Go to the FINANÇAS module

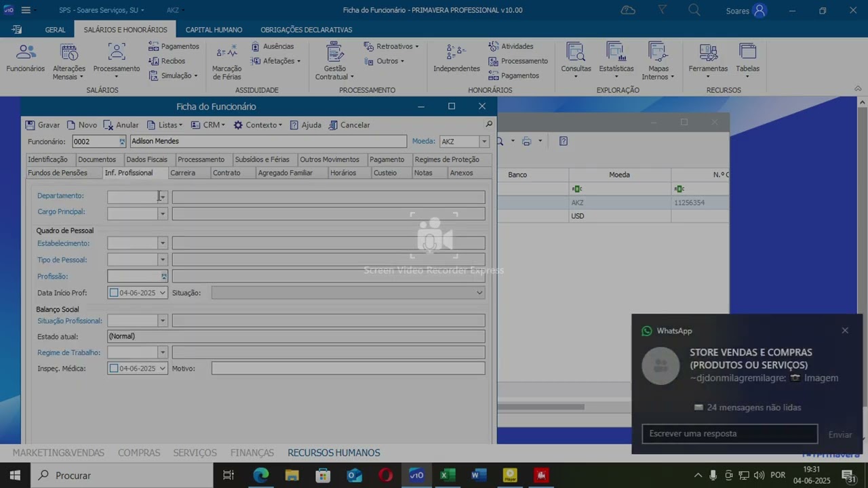point(252,453)
